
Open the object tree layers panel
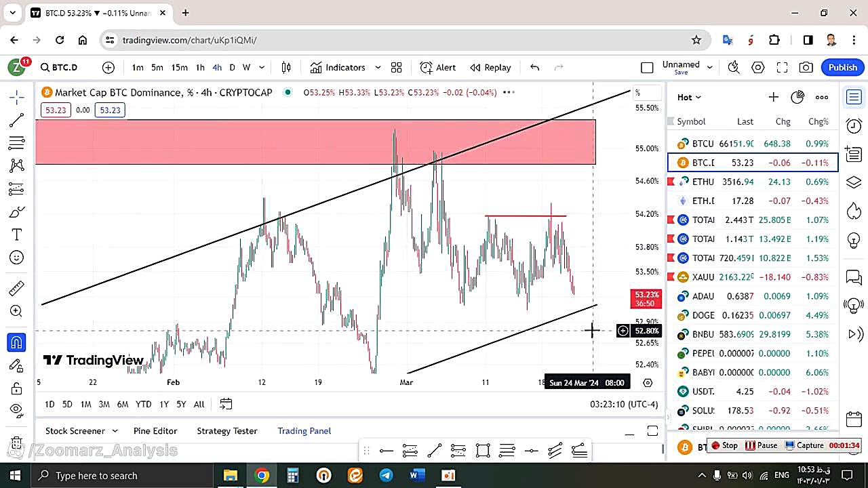[854, 182]
